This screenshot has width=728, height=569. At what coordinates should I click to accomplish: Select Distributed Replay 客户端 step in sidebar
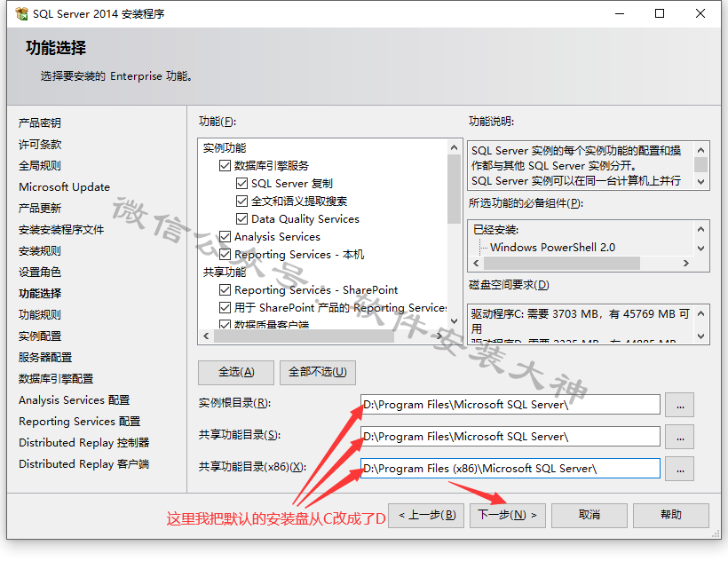click(x=84, y=464)
